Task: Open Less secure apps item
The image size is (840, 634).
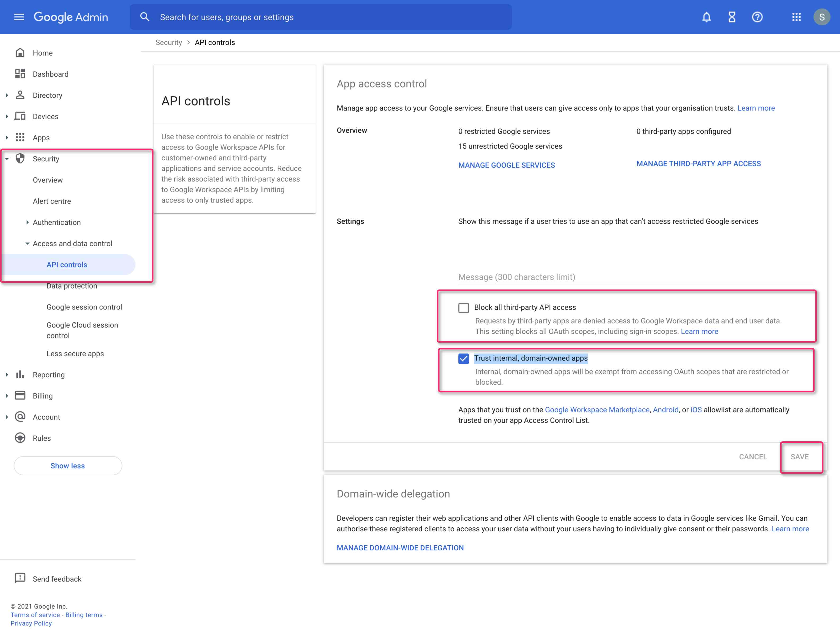Action: [75, 354]
